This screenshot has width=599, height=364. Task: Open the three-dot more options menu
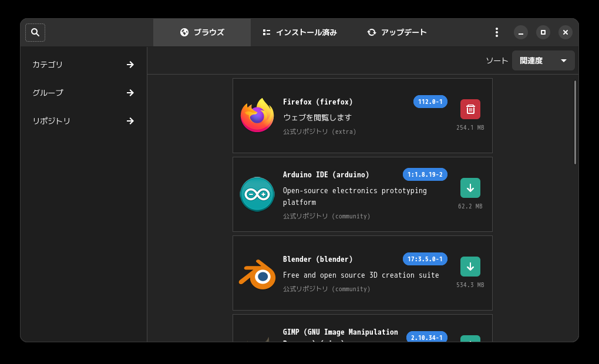point(497,32)
